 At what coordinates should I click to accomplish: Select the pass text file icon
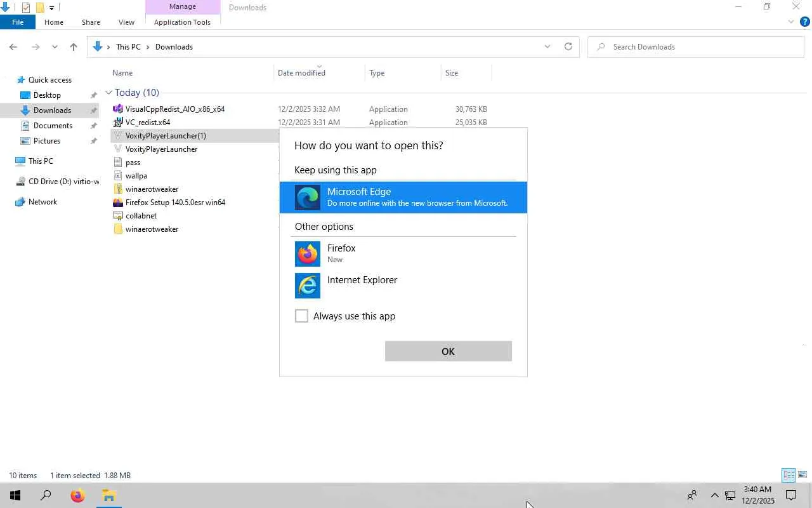[118, 163]
